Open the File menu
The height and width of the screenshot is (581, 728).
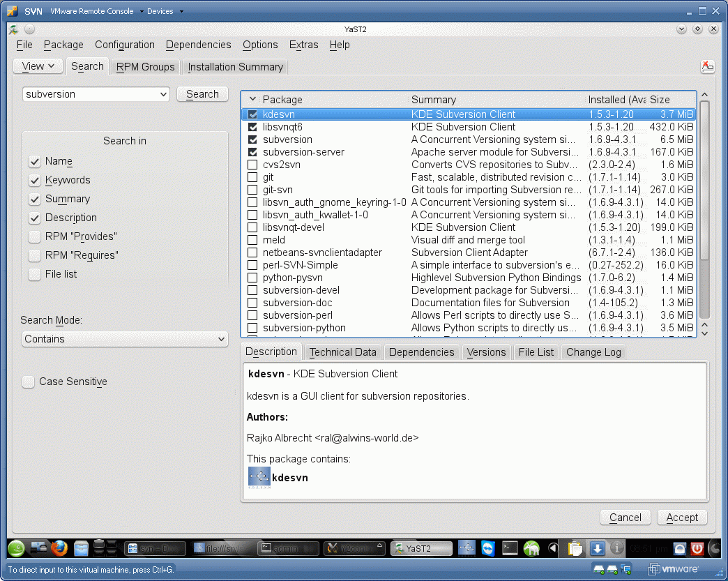pyautogui.click(x=24, y=45)
